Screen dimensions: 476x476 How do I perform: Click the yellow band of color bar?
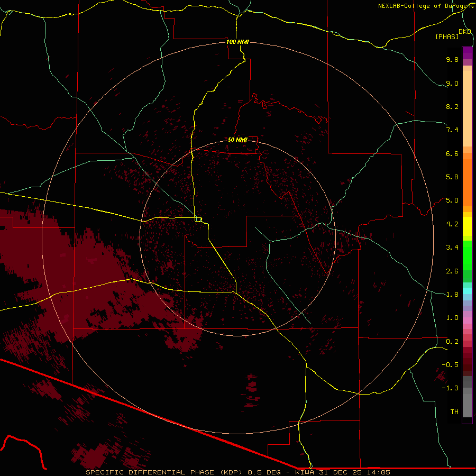coord(467,226)
